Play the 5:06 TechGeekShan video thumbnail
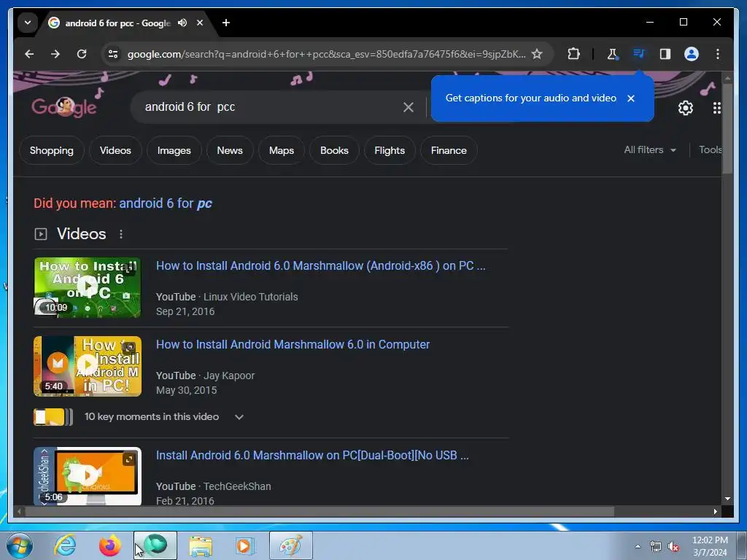747x560 pixels. [88, 476]
